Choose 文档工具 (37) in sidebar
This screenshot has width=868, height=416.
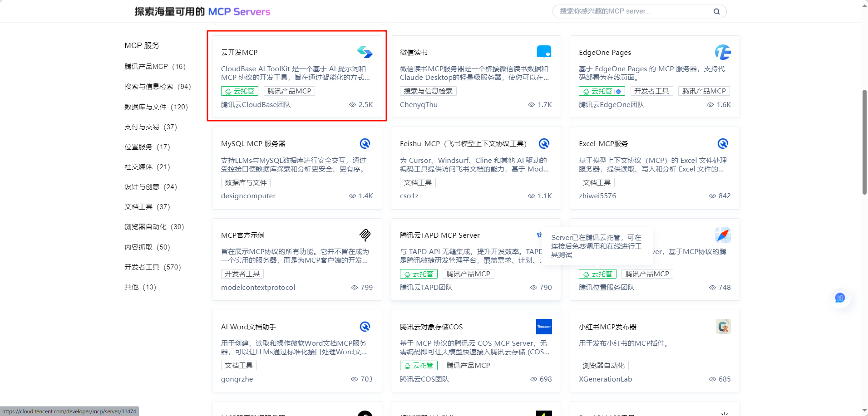tap(147, 207)
